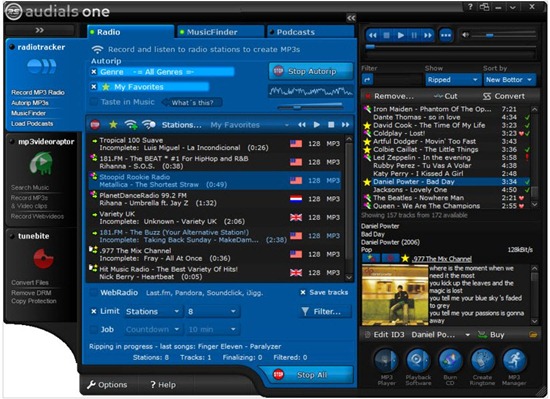
Task: Expand the Show Ripped dropdown
Action: click(x=452, y=80)
